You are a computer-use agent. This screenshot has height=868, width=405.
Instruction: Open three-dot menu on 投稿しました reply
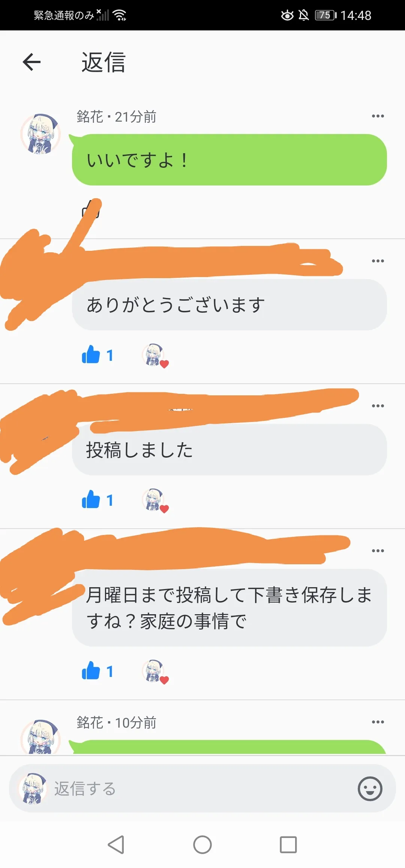pyautogui.click(x=378, y=406)
